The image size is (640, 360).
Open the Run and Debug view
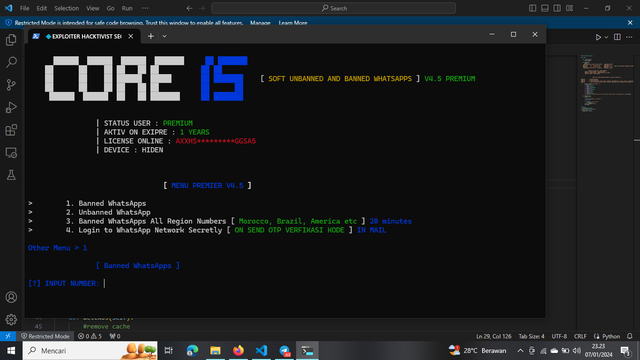(x=11, y=107)
